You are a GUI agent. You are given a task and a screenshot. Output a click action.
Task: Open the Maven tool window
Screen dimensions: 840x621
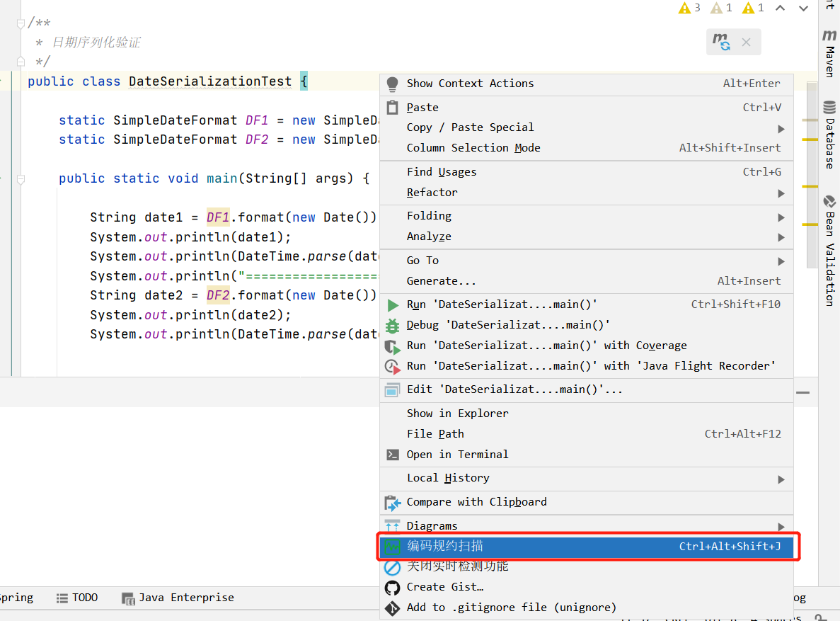(x=829, y=54)
